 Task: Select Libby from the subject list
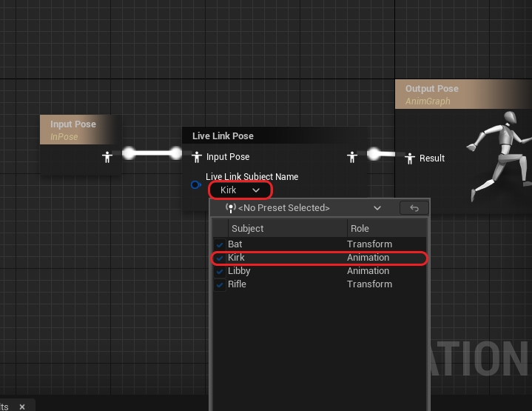point(239,271)
